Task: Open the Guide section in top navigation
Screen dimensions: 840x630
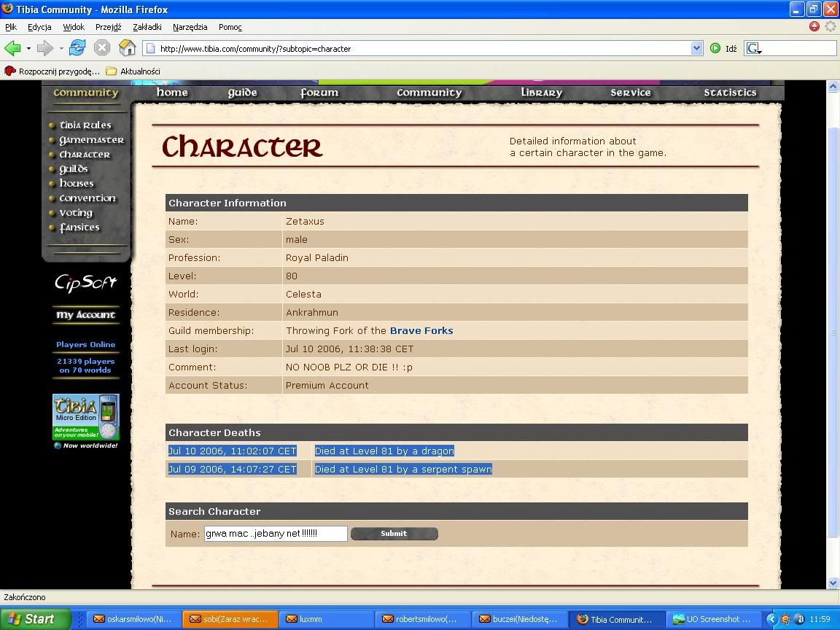Action: click(242, 93)
